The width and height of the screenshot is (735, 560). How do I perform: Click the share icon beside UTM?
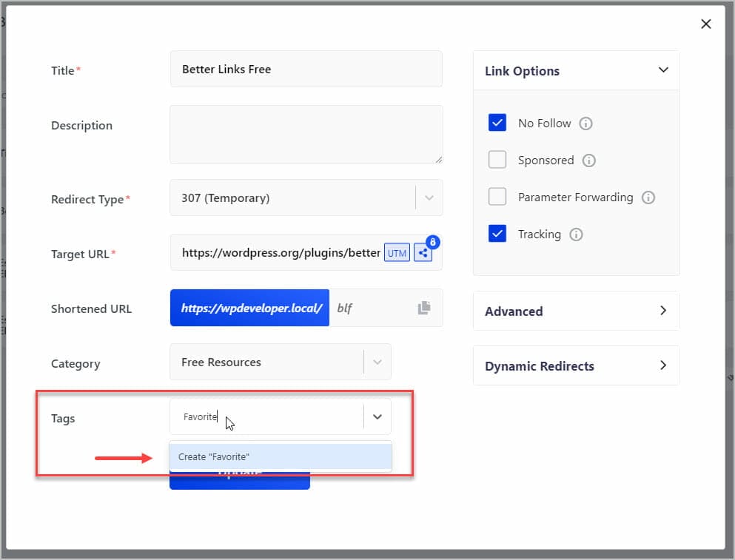click(423, 253)
